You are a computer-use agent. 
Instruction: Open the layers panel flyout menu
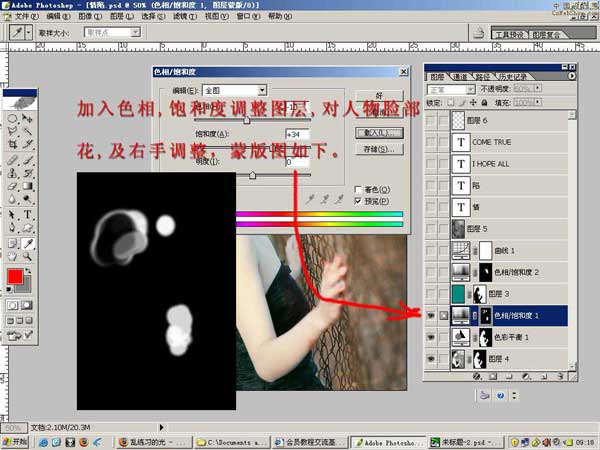tap(571, 76)
